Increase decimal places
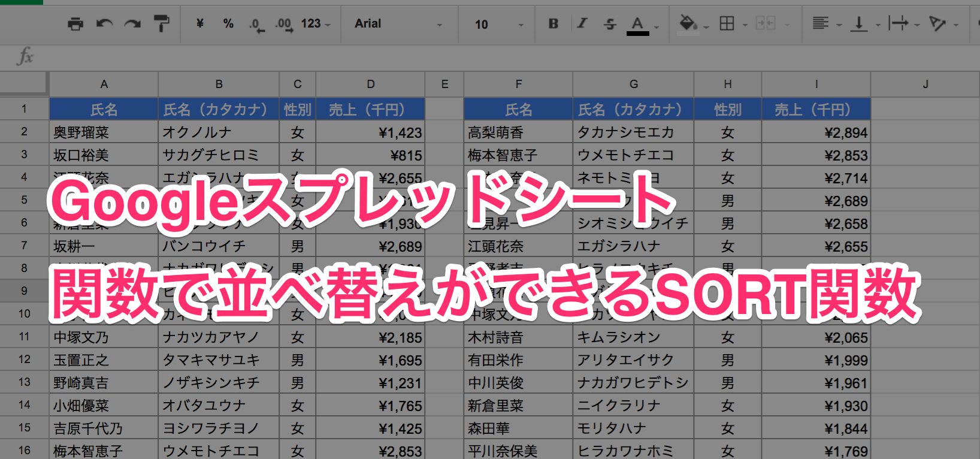 (x=284, y=25)
